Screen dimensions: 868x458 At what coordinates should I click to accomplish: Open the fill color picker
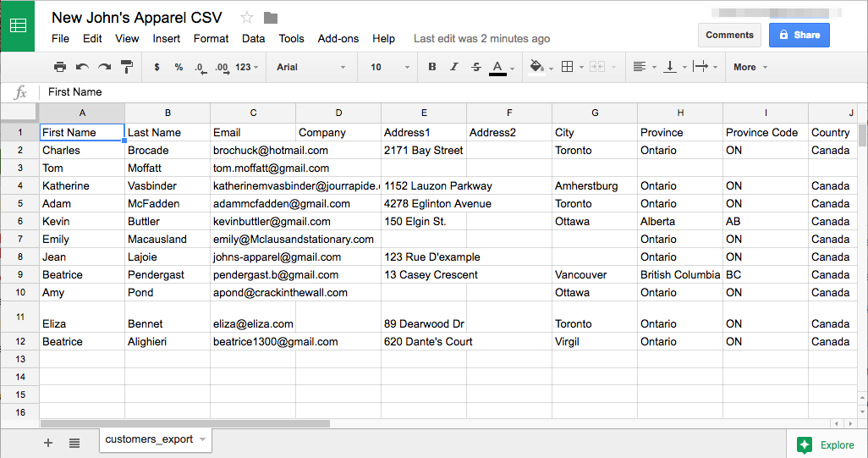(539, 67)
